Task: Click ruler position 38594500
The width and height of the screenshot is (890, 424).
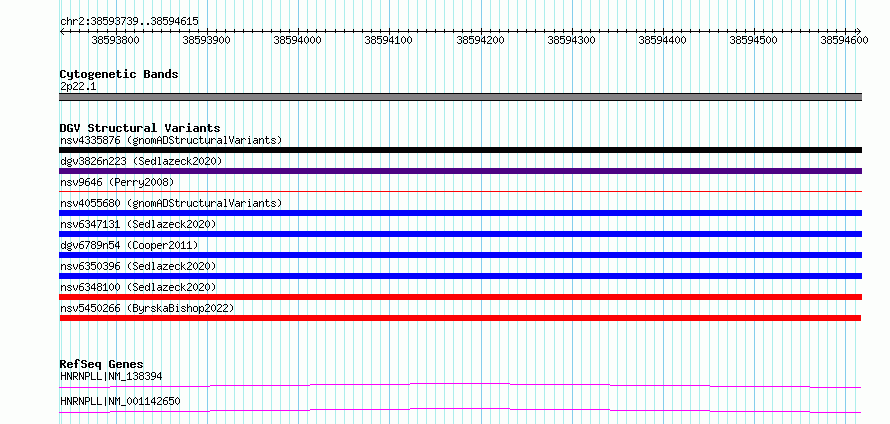Action: click(x=753, y=40)
